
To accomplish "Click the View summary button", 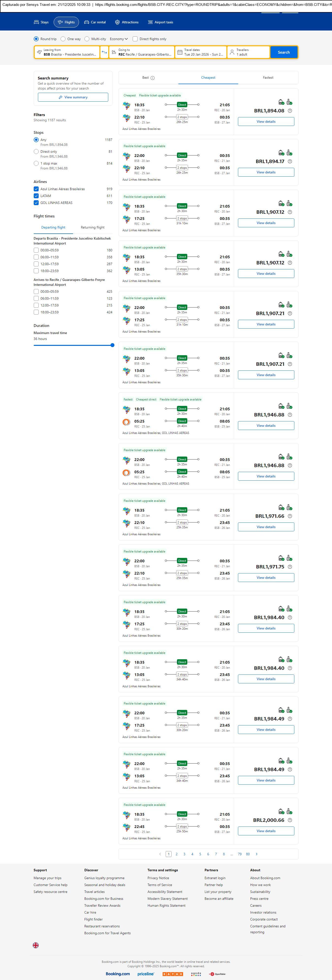I will 73,97.
